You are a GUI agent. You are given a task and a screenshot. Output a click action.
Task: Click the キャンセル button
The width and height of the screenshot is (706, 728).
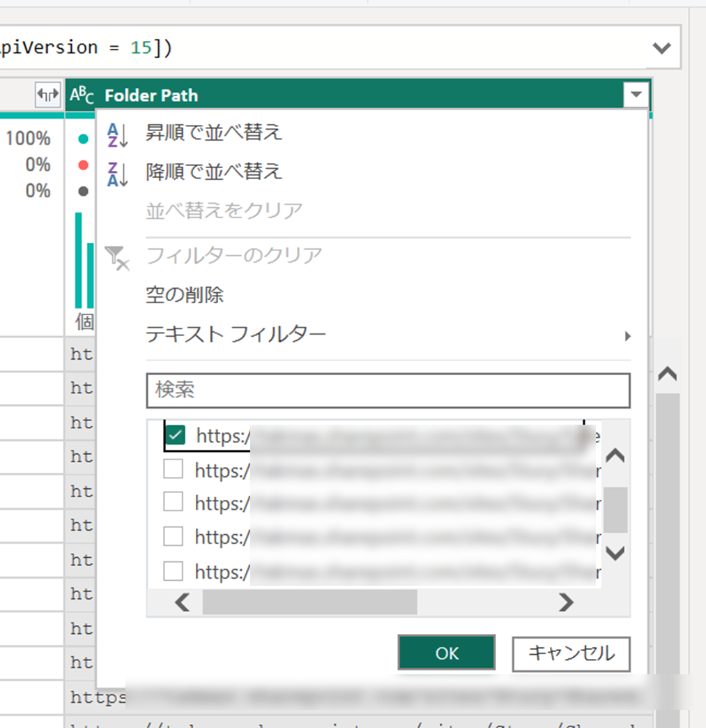point(571,653)
